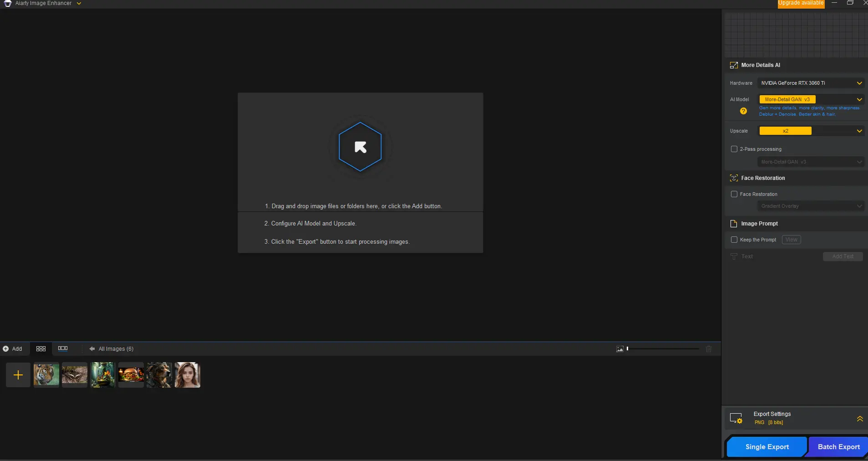This screenshot has width=868, height=461.
Task: Click the PNG [8 bits] export format text
Action: pos(768,423)
